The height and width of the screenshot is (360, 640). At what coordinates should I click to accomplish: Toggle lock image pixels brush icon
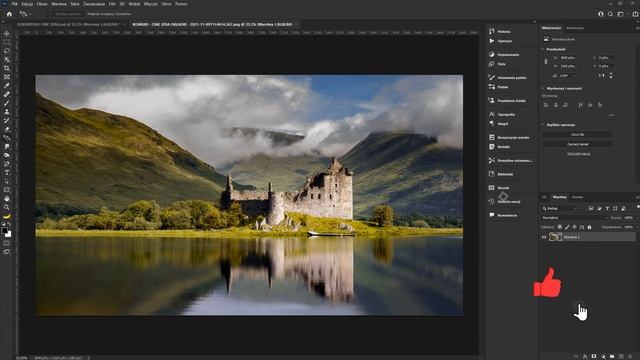[x=567, y=227]
